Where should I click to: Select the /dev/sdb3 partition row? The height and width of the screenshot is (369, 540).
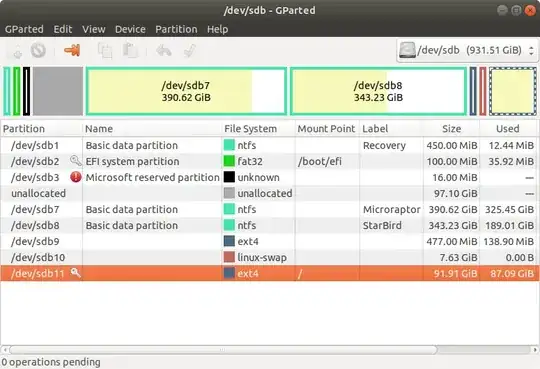[270, 177]
